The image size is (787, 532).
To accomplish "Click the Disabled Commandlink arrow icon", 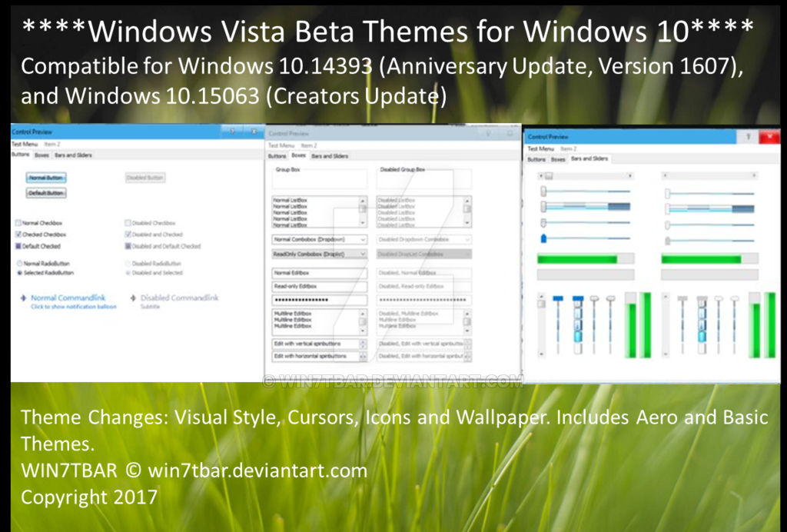I will coord(133,298).
